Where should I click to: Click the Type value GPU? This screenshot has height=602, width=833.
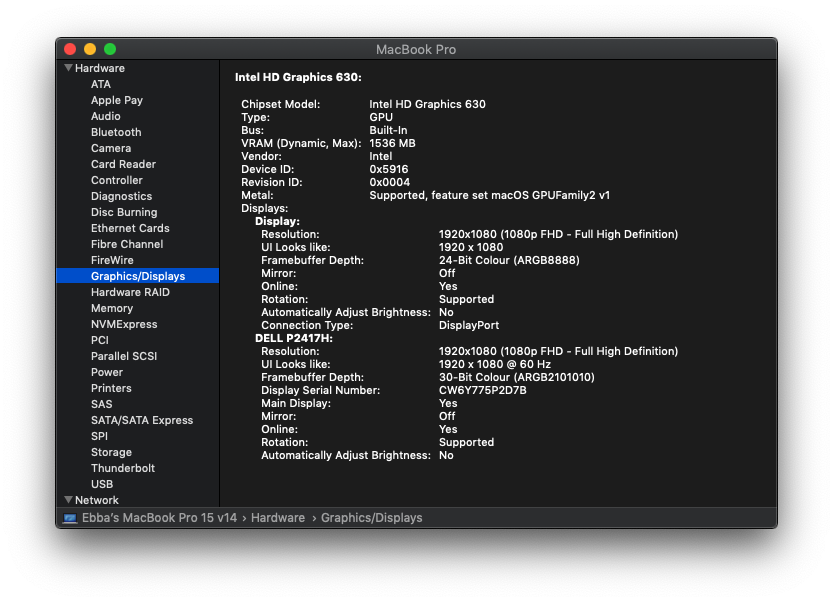click(381, 117)
